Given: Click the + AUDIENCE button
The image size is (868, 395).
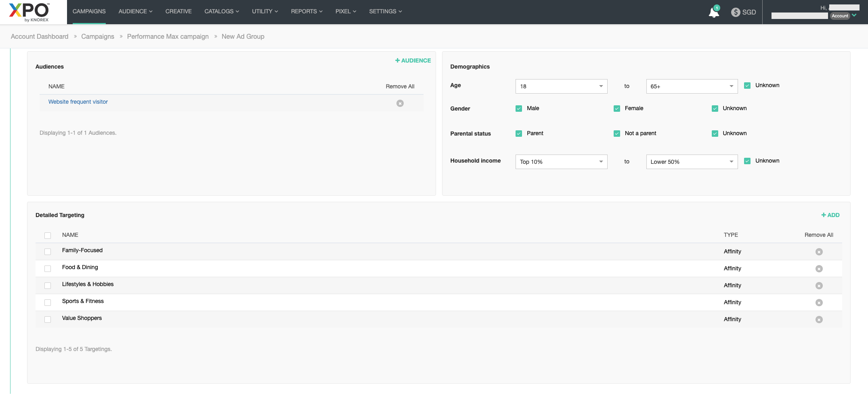Looking at the screenshot, I should pos(413,61).
